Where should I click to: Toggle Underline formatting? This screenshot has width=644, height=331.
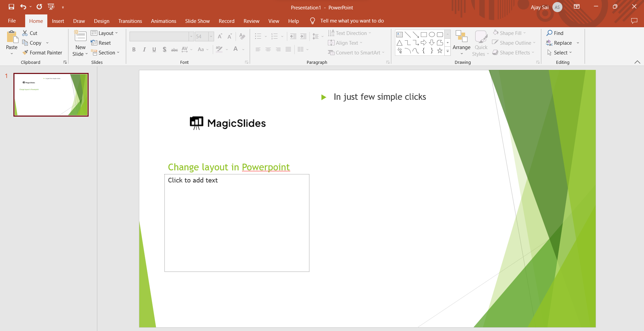154,49
